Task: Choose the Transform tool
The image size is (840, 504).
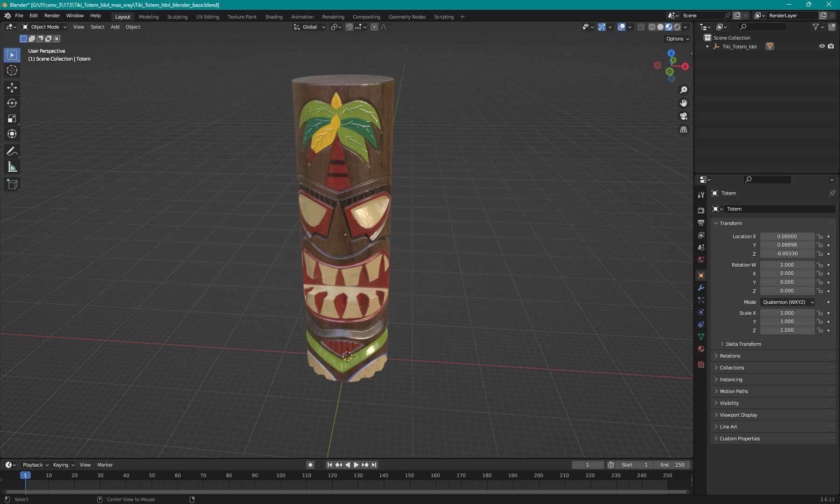Action: pos(12,134)
